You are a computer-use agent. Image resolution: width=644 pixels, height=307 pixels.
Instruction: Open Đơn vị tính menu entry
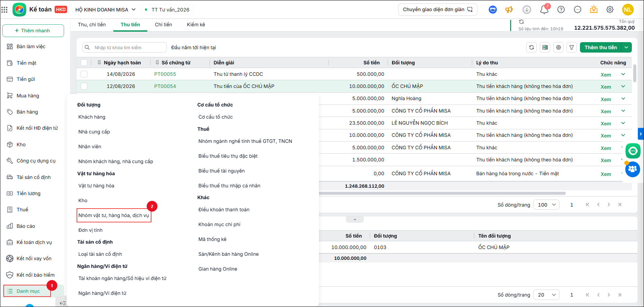(90, 230)
